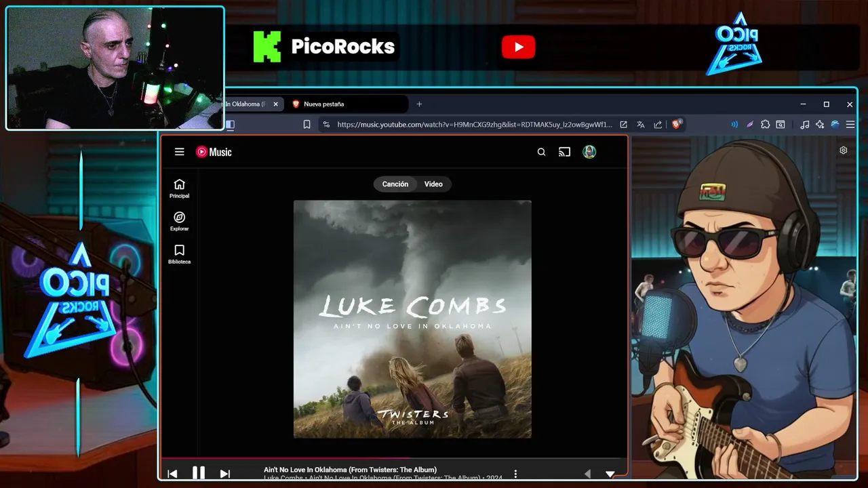Screen dimensions: 868x488
Task: Click the playing song title text
Action: pyautogui.click(x=350, y=470)
